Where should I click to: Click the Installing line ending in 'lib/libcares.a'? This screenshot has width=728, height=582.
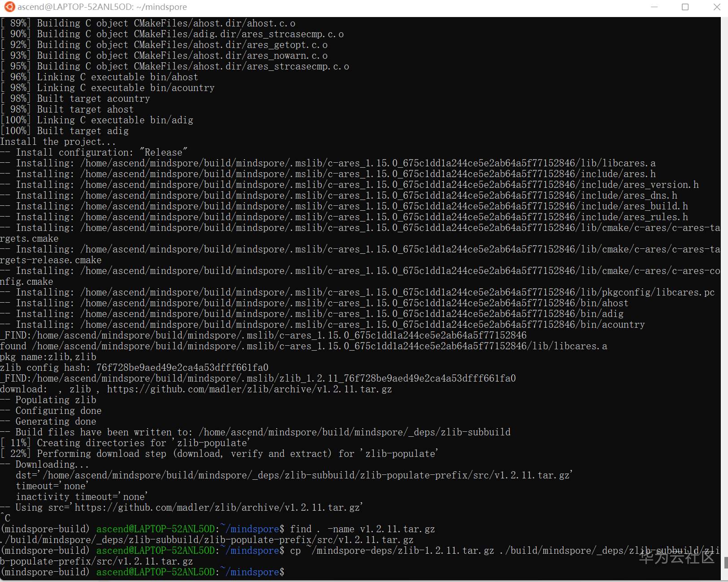click(328, 163)
